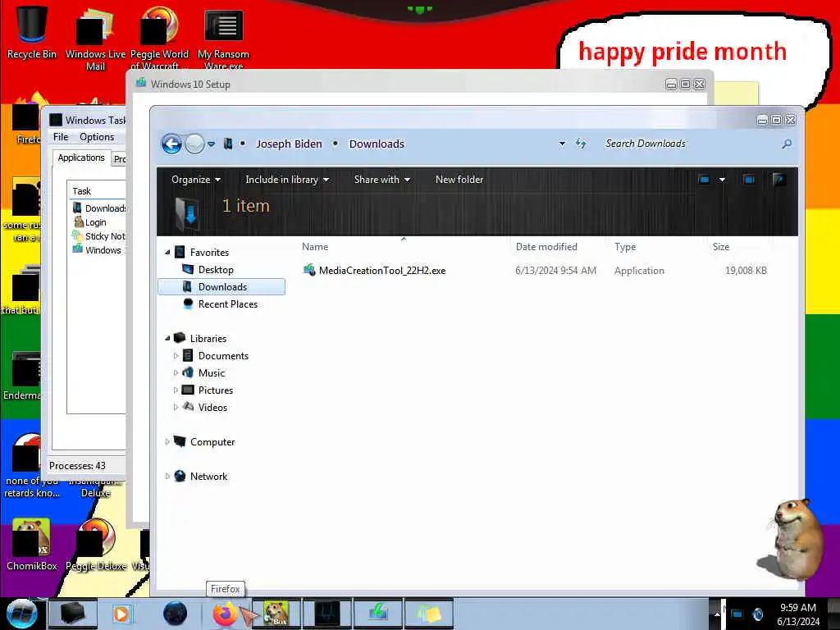
Task: Switch to Applications tab in Task Manager
Action: [81, 157]
